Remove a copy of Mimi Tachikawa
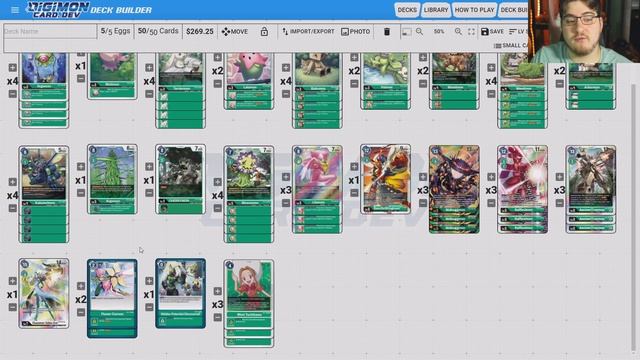The height and width of the screenshot is (360, 640). click(x=218, y=317)
